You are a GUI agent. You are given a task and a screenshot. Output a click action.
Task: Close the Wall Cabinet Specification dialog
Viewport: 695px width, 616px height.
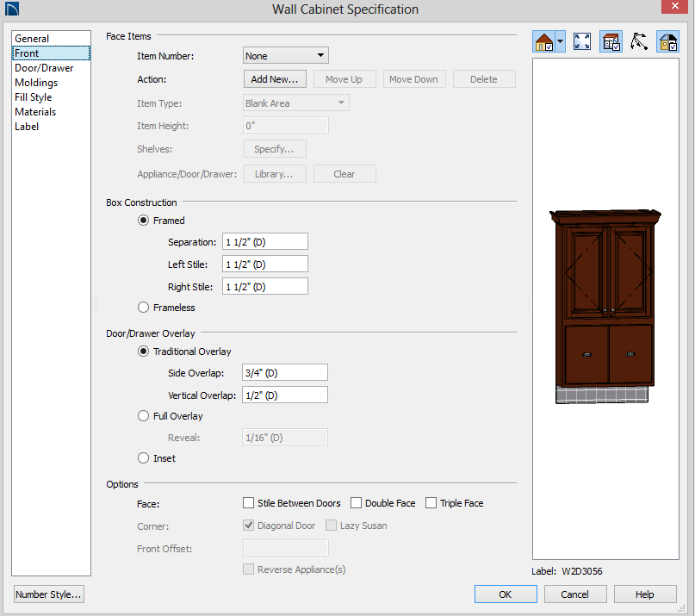674,6
